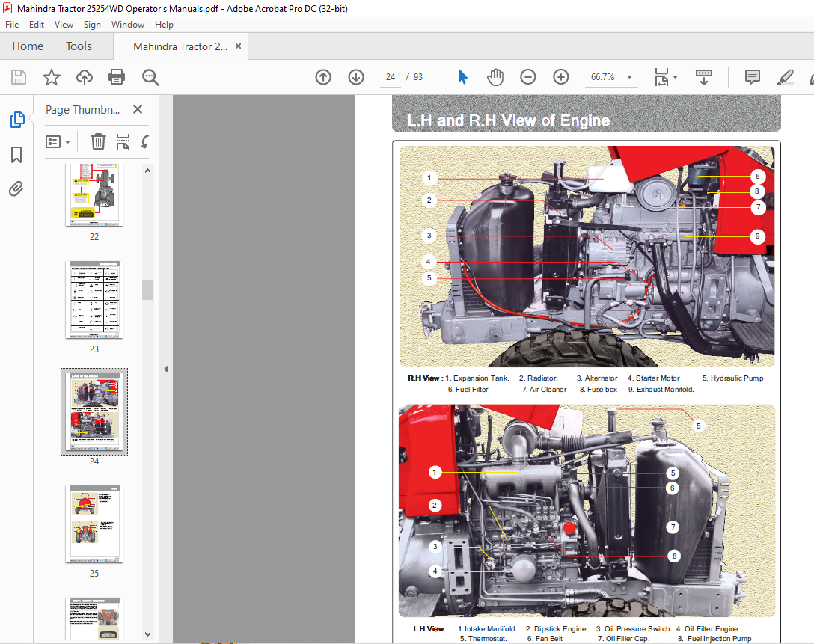The width and height of the screenshot is (814, 644).
Task: Open the File menu
Action: (12, 25)
